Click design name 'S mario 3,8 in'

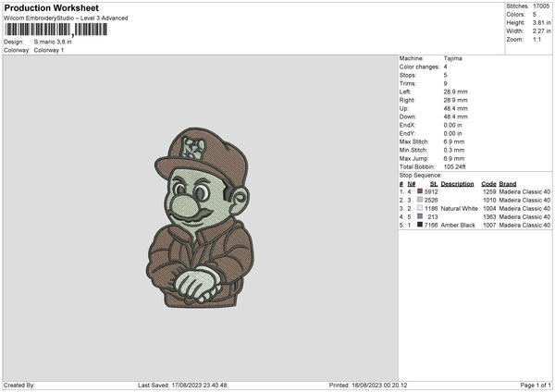pos(53,42)
